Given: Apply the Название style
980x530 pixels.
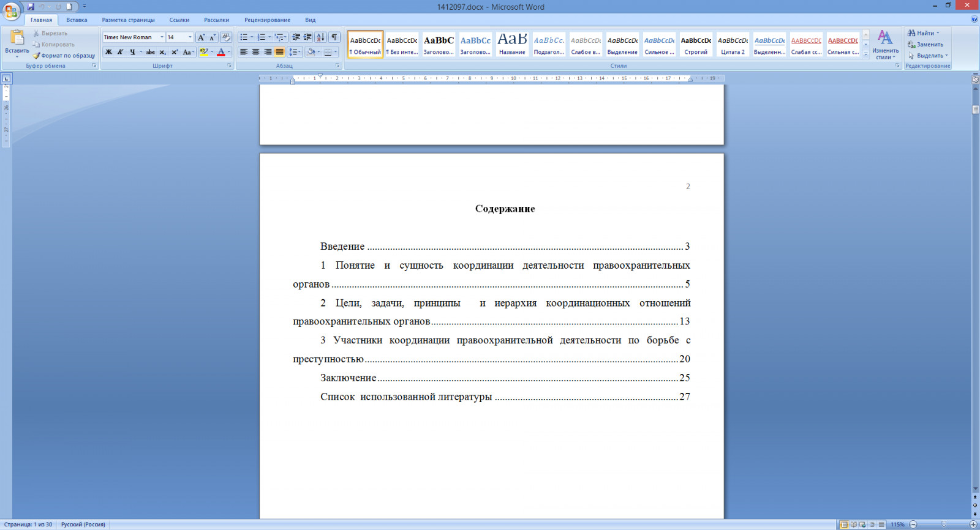Looking at the screenshot, I should coord(512,45).
